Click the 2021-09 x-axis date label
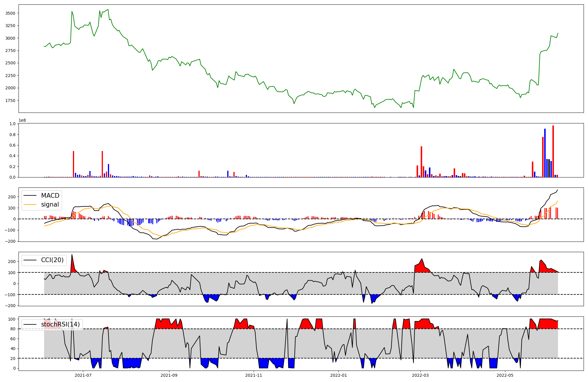Screen dimensions: 588x382 (x=169, y=375)
